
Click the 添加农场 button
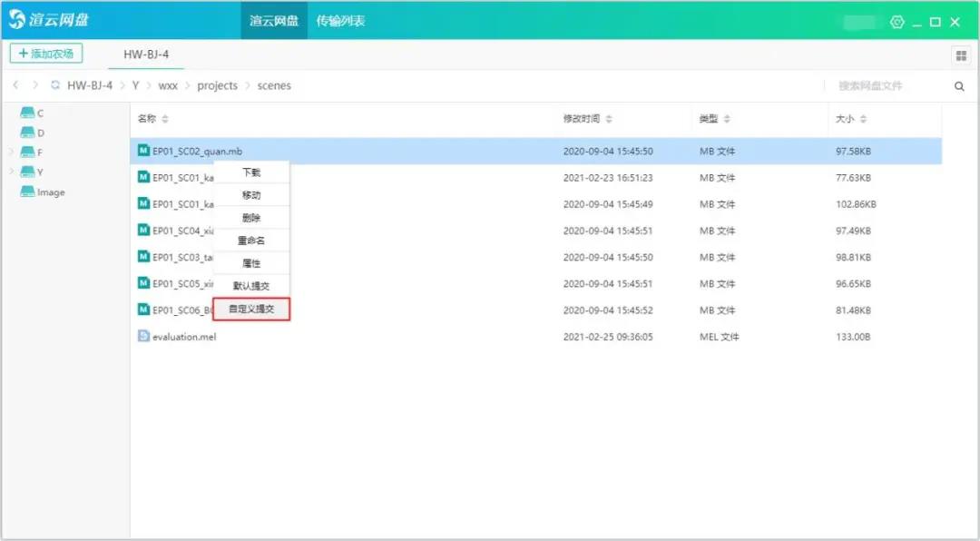[x=45, y=54]
